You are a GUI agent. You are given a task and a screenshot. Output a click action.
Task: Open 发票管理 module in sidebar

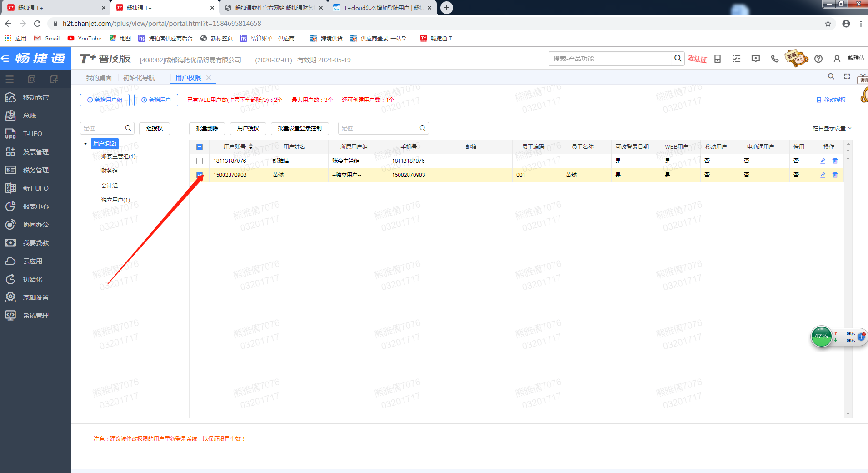35,152
